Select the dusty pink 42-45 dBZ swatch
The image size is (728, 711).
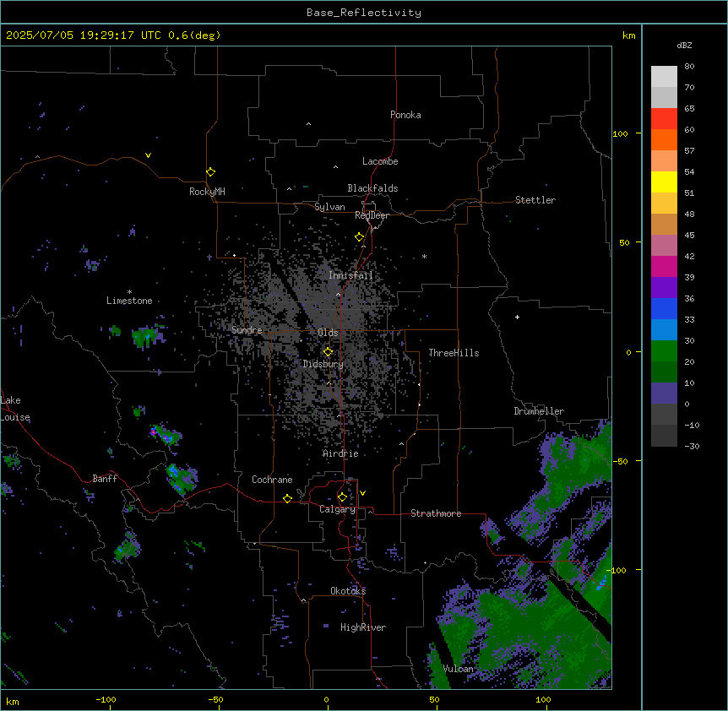click(664, 246)
